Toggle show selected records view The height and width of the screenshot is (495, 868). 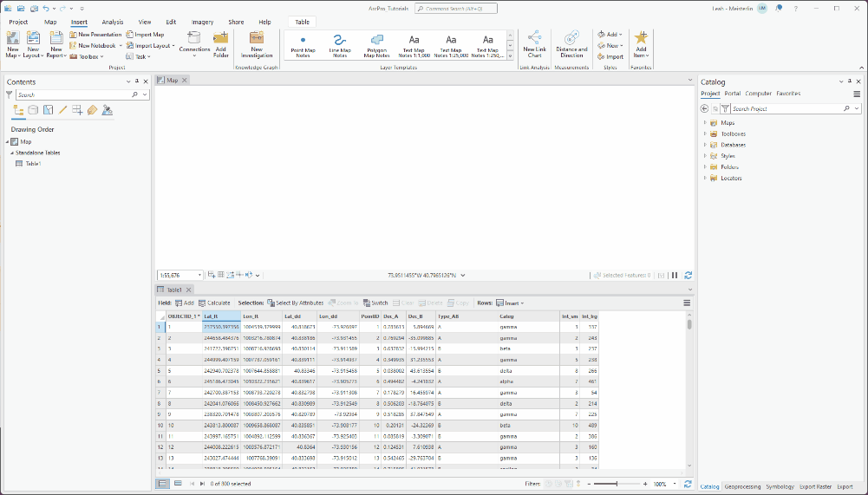click(178, 484)
